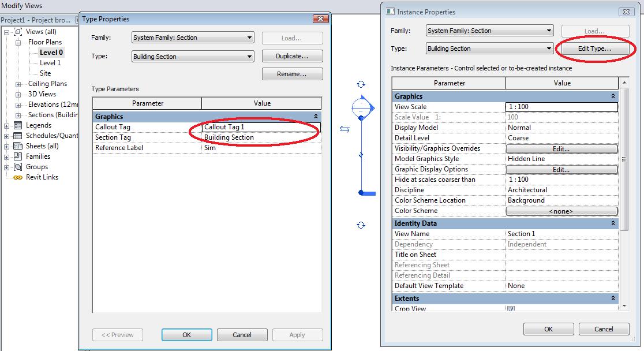Viewport: 644px width, 351px height.
Task: Expand the Legends tree node
Action: [x=6, y=126]
